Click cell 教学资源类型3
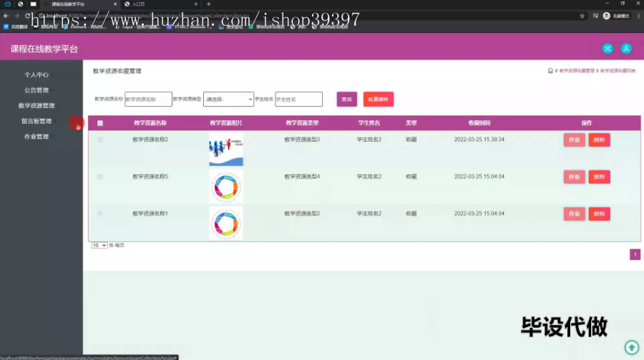This screenshot has width=644, height=360. click(302, 140)
